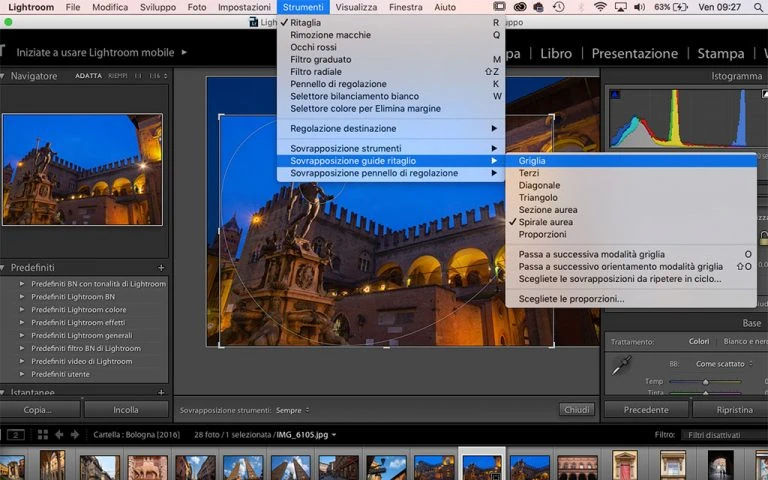Expand Sovrapposizione pennello di regolazione submenu
Image resolution: width=768 pixels, height=480 pixels.
click(391, 173)
